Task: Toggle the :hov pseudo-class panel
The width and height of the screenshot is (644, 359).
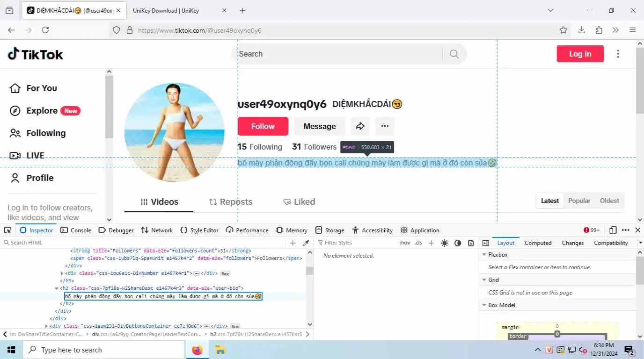Action: pos(405,243)
